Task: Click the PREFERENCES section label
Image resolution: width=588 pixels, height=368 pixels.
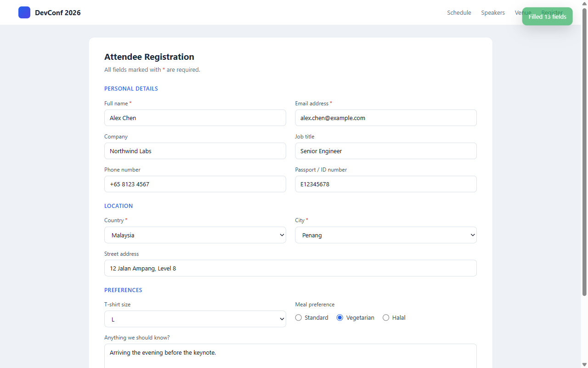Action: [x=123, y=290]
